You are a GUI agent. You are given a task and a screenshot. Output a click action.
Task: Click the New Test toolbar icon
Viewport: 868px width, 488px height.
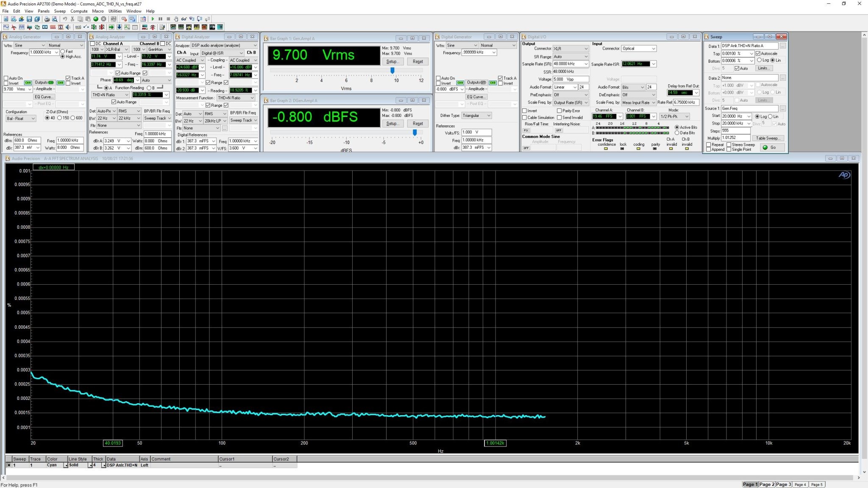tap(6, 19)
